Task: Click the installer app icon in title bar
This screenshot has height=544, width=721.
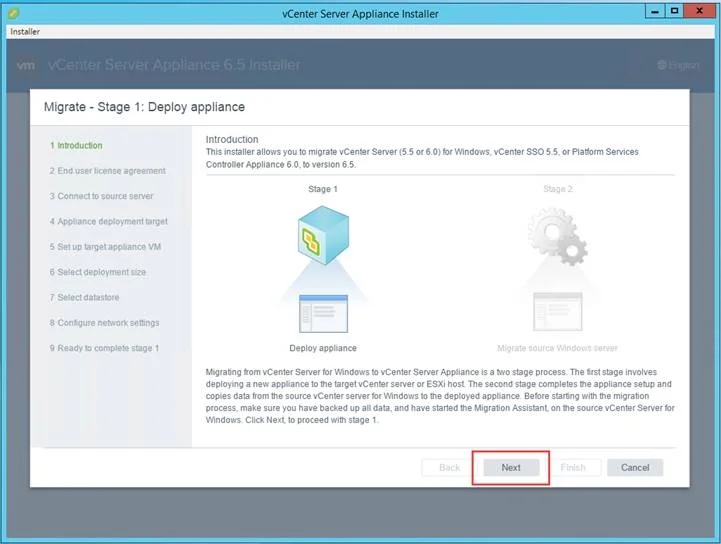Action: click(x=13, y=13)
